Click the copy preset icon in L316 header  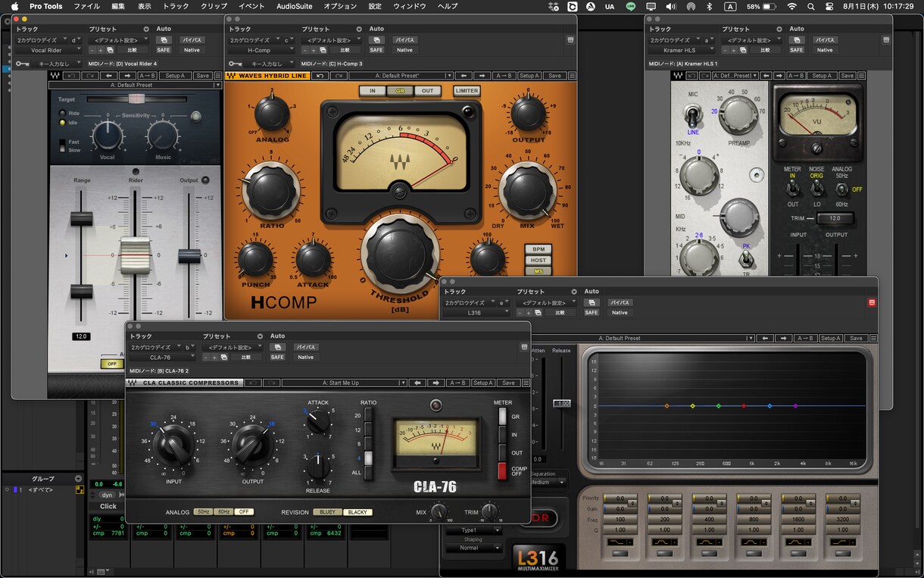tap(538, 313)
